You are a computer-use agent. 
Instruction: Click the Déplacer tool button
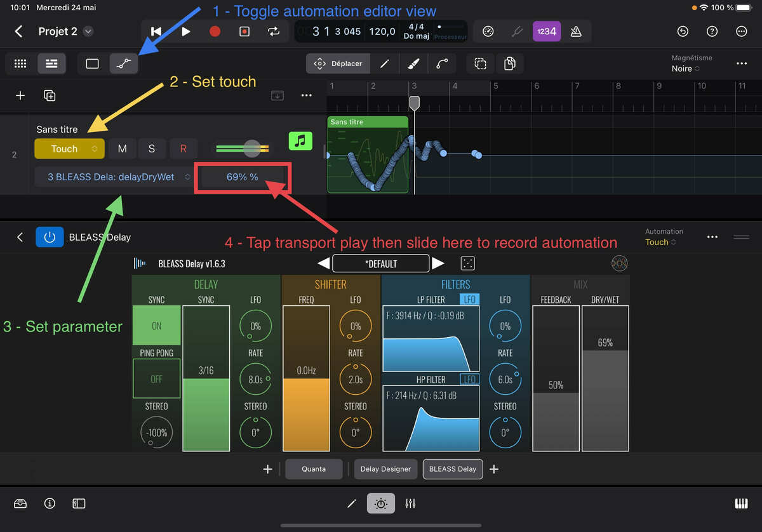point(338,63)
